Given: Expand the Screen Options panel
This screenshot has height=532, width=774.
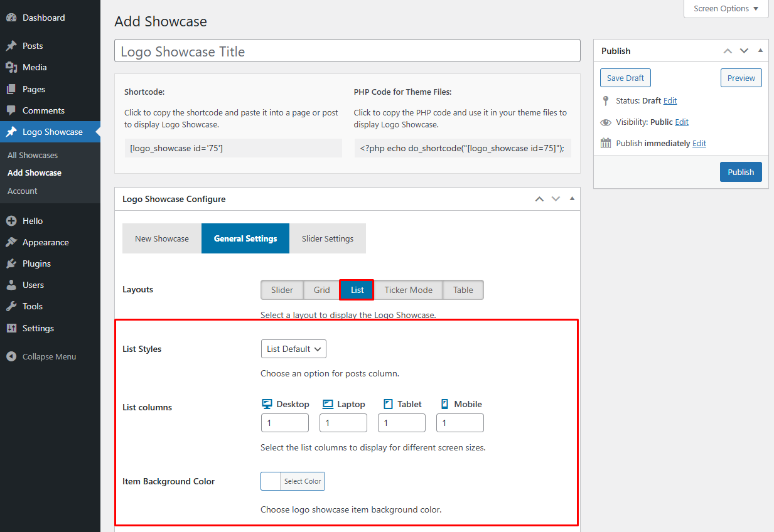Looking at the screenshot, I should (726, 9).
